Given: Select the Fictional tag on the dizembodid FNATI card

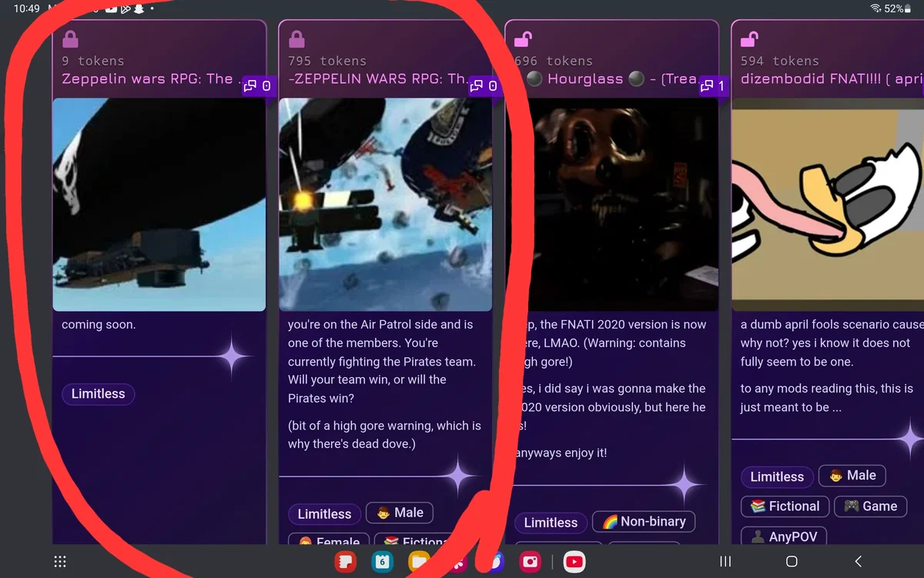Looking at the screenshot, I should pyautogui.click(x=785, y=506).
